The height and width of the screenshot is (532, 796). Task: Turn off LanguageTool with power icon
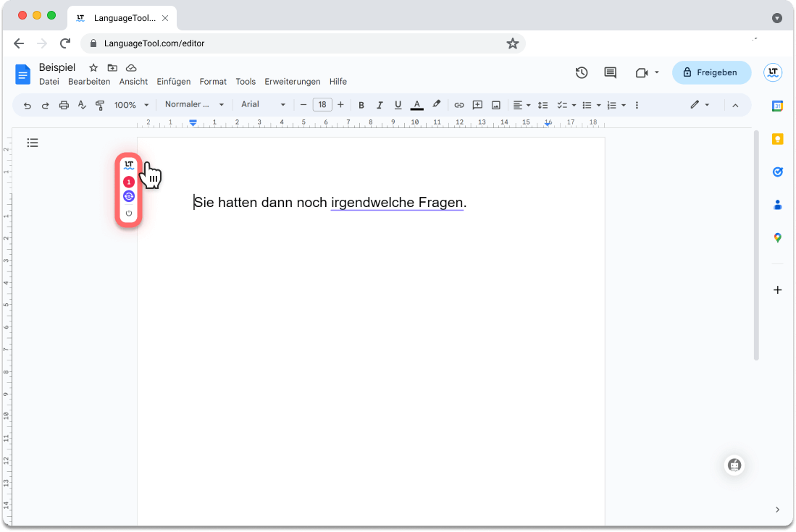(x=129, y=214)
